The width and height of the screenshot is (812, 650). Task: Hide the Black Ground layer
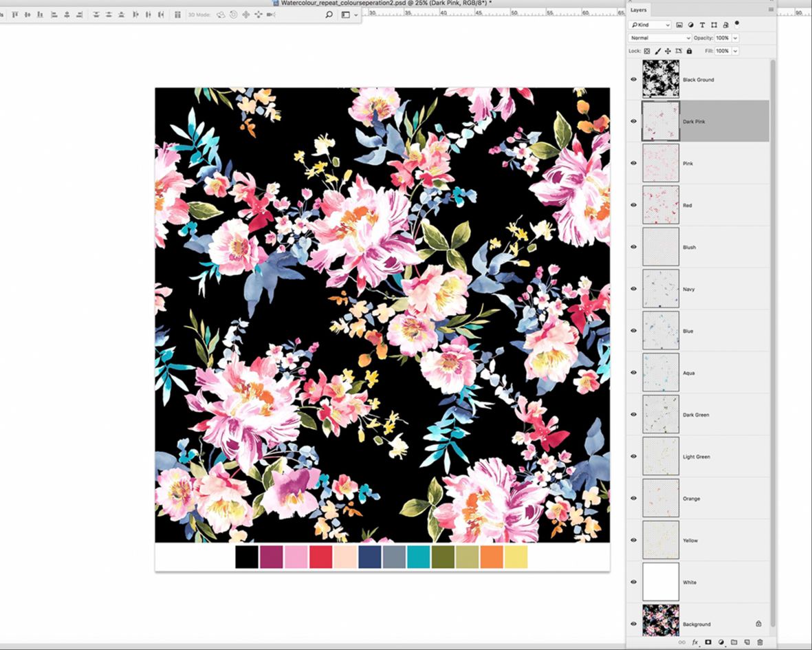pyautogui.click(x=634, y=80)
